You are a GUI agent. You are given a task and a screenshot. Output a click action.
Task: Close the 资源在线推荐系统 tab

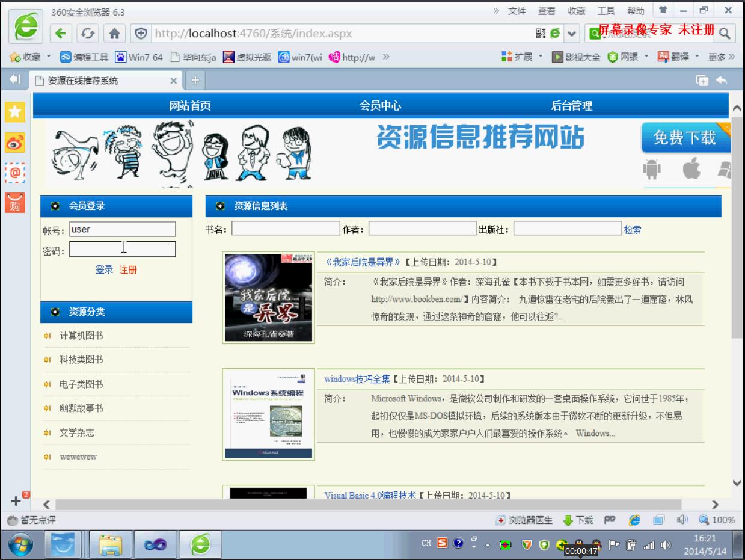(x=174, y=81)
